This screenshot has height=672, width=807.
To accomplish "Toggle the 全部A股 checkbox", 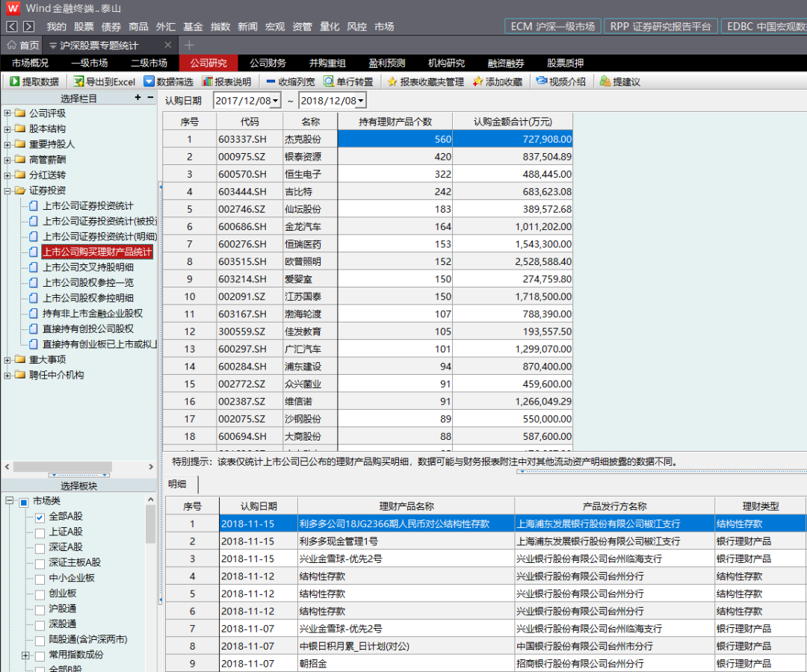I will 40,517.
